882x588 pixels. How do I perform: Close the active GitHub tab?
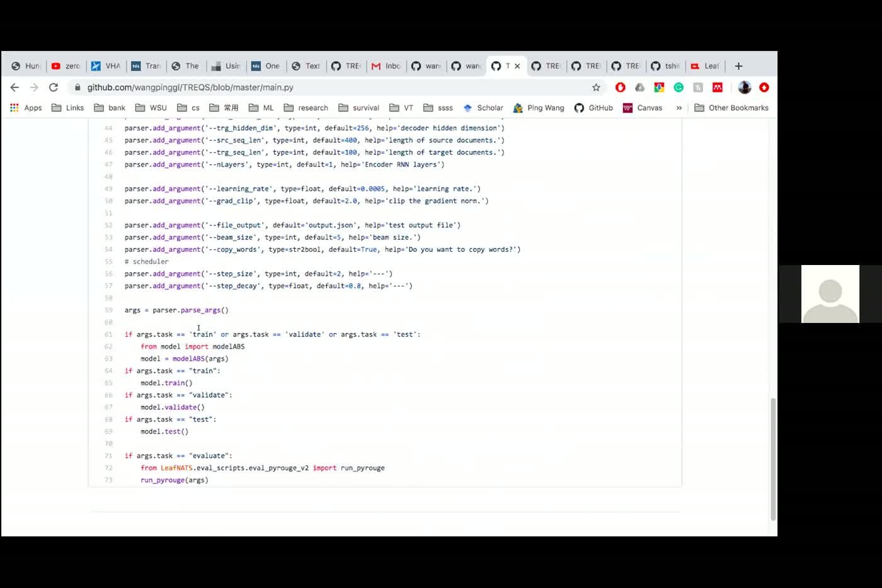(x=517, y=66)
